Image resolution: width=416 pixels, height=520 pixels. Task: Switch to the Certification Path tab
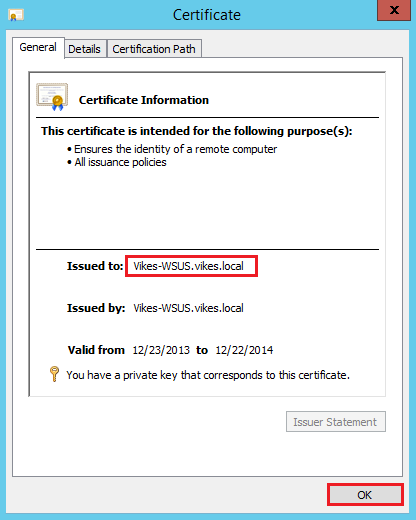[x=154, y=49]
